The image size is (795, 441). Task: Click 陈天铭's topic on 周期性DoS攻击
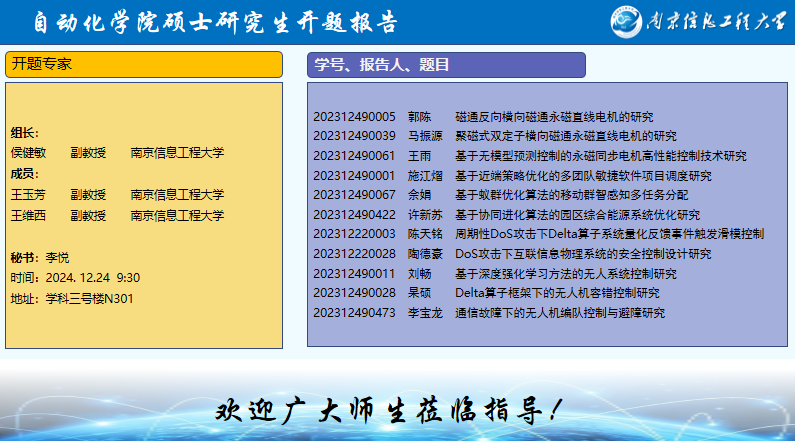(x=609, y=234)
